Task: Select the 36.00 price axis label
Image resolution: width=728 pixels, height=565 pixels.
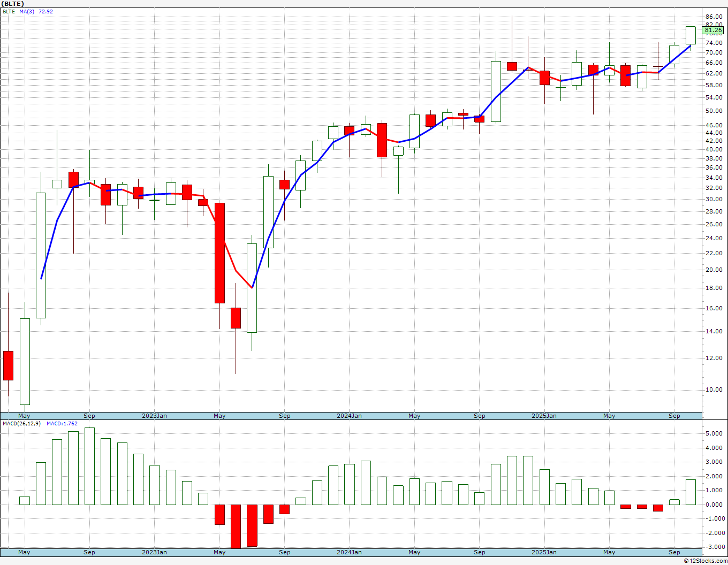Action: (x=714, y=167)
